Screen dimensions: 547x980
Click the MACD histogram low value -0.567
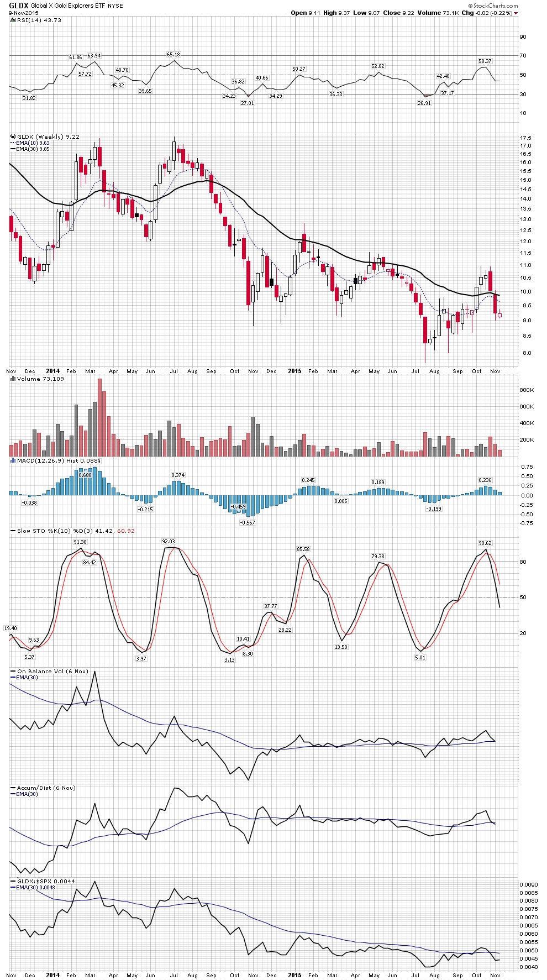point(248,522)
